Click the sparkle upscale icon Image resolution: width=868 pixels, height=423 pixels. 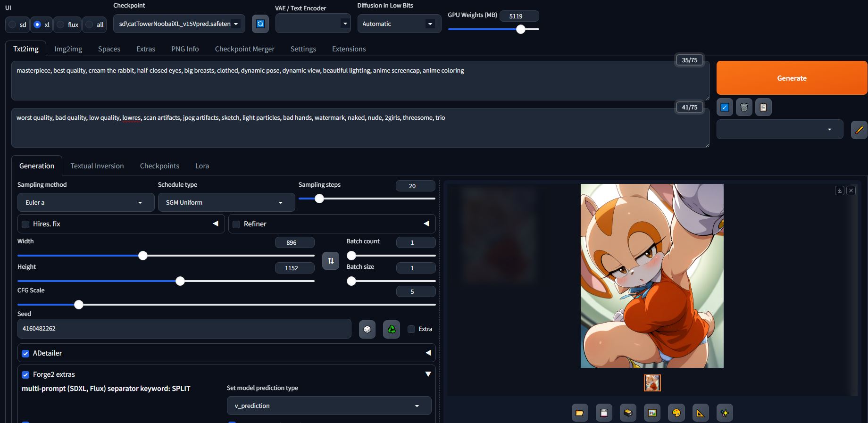(x=725, y=413)
